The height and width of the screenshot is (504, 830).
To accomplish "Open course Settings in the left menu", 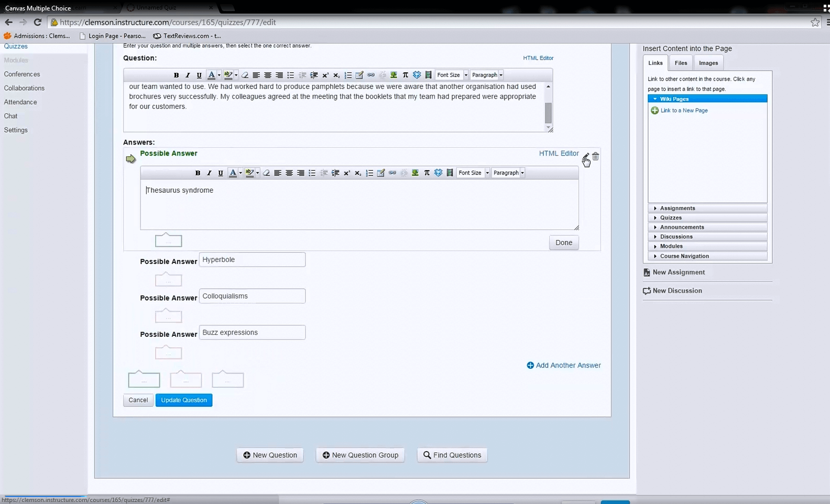I will point(16,130).
